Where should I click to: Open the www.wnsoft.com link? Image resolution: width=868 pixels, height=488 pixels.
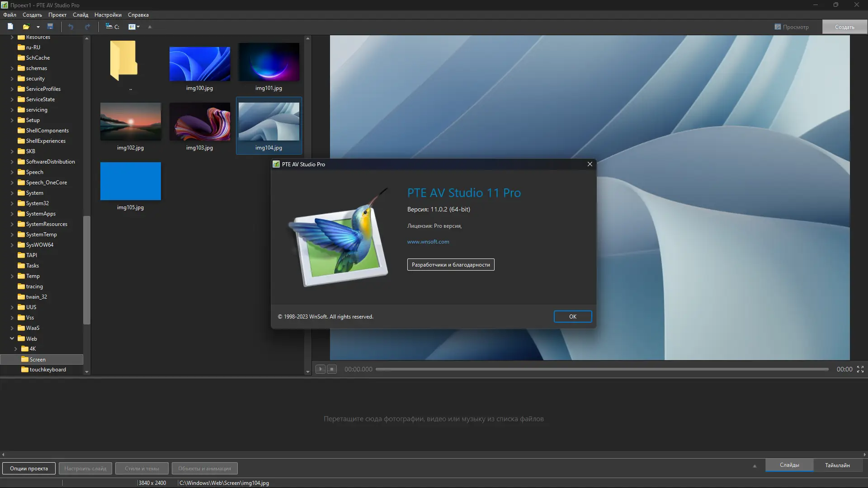(x=428, y=242)
